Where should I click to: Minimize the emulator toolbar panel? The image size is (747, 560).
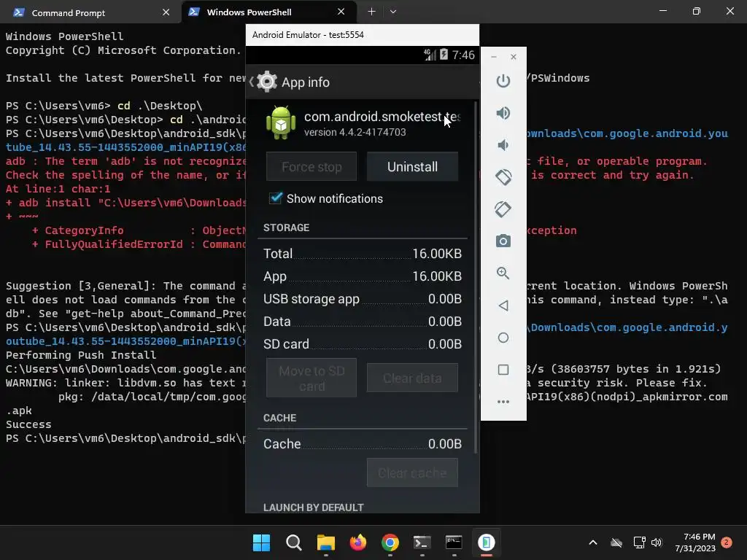(494, 57)
